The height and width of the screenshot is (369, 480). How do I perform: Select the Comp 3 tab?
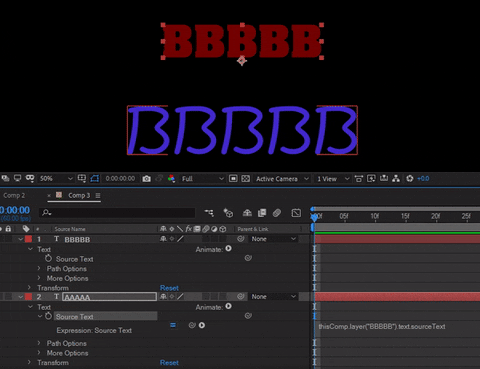(x=79, y=195)
